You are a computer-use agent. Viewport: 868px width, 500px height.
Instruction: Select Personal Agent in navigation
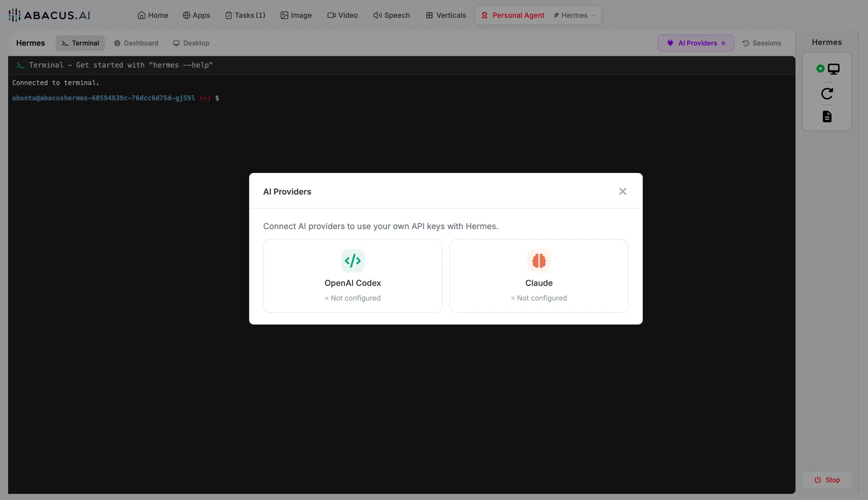click(513, 15)
